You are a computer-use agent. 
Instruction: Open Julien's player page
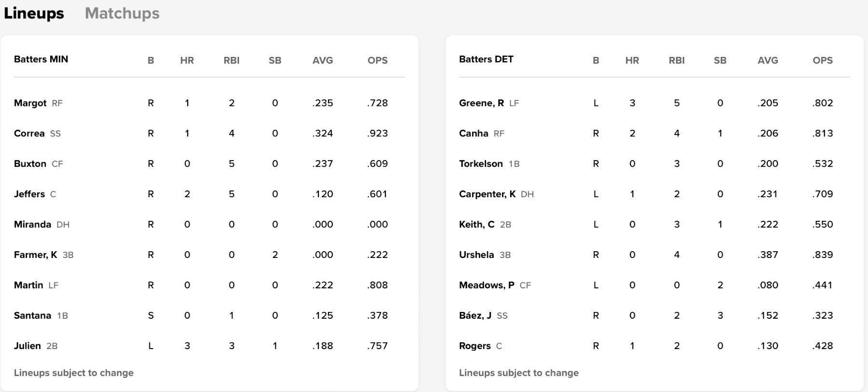[27, 346]
